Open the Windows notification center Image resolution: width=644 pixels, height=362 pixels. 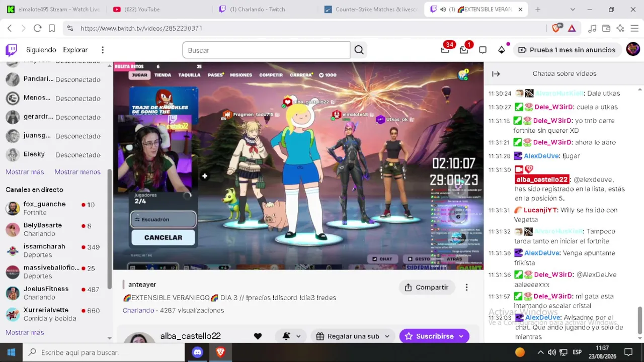[x=628, y=352]
